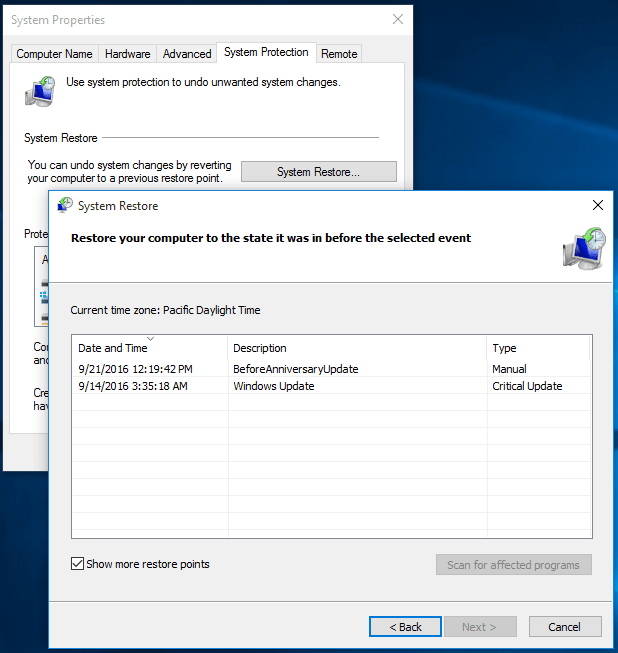Select the BeforeAnniversaryUpdate restore point
This screenshot has width=618, height=653.
(x=331, y=369)
